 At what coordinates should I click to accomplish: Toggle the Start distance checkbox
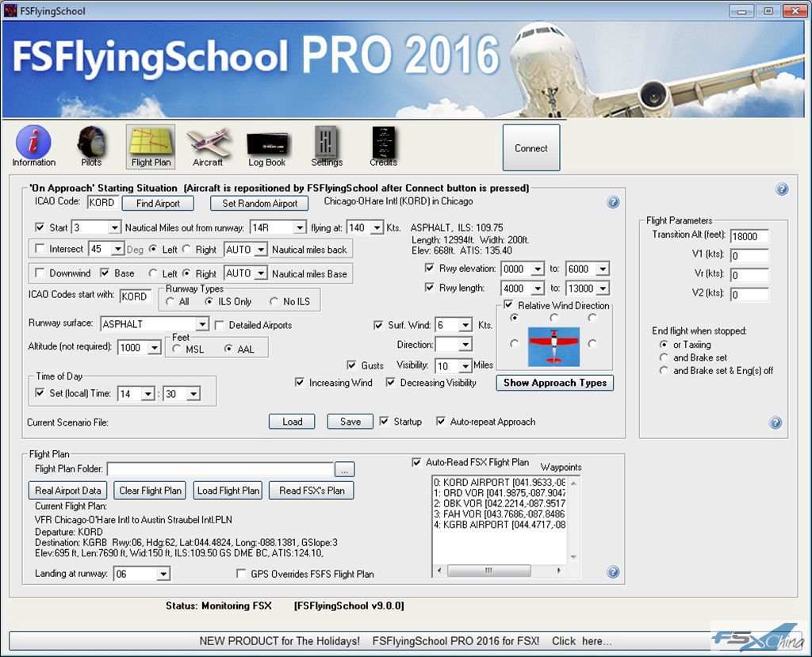(x=40, y=227)
